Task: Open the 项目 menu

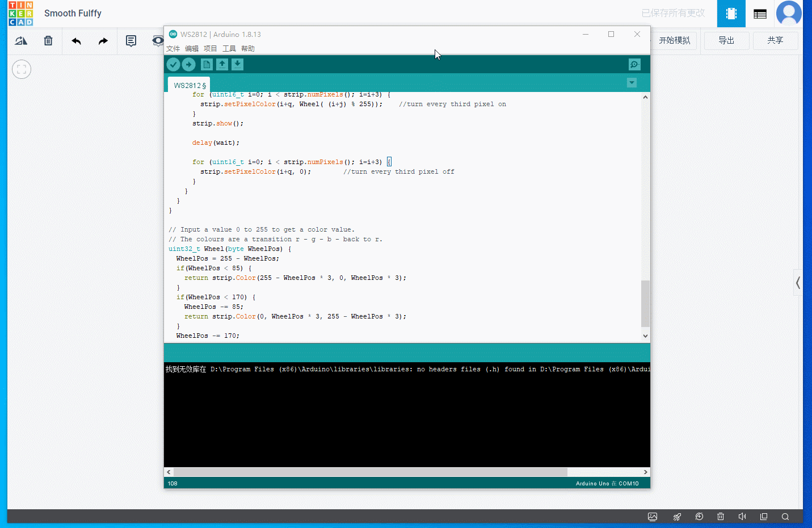Action: tap(211, 49)
